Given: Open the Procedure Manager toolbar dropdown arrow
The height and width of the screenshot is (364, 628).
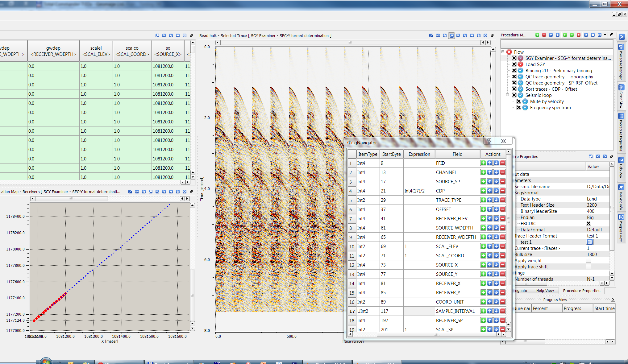Looking at the screenshot, I should (605, 35).
